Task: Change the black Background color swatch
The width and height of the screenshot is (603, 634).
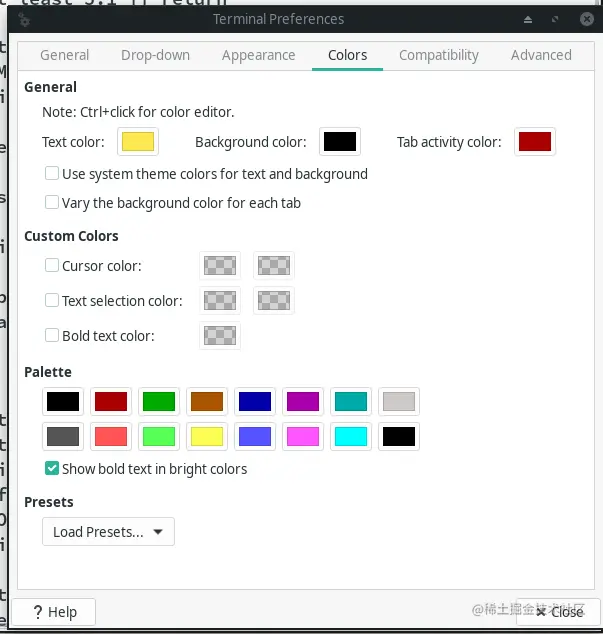Action: click(340, 142)
